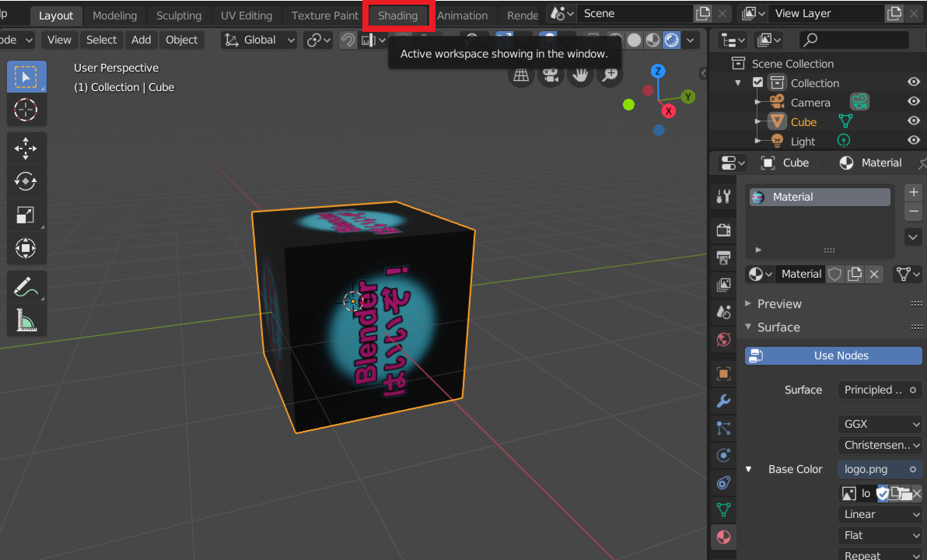Hide Cube using its eye icon
Image resolution: width=927 pixels, height=560 pixels.
914,121
